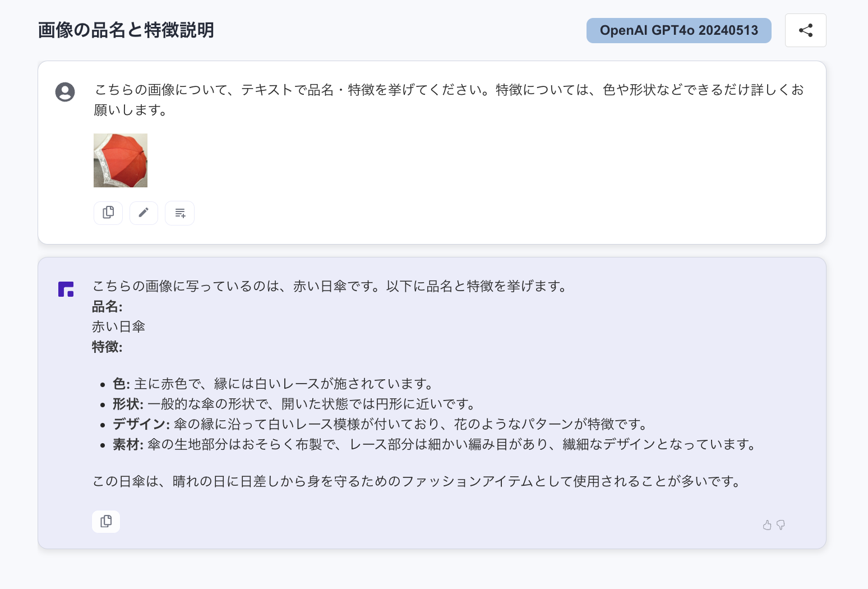The image size is (868, 589).
Task: Give the response a thumbs down
Action: point(781,525)
